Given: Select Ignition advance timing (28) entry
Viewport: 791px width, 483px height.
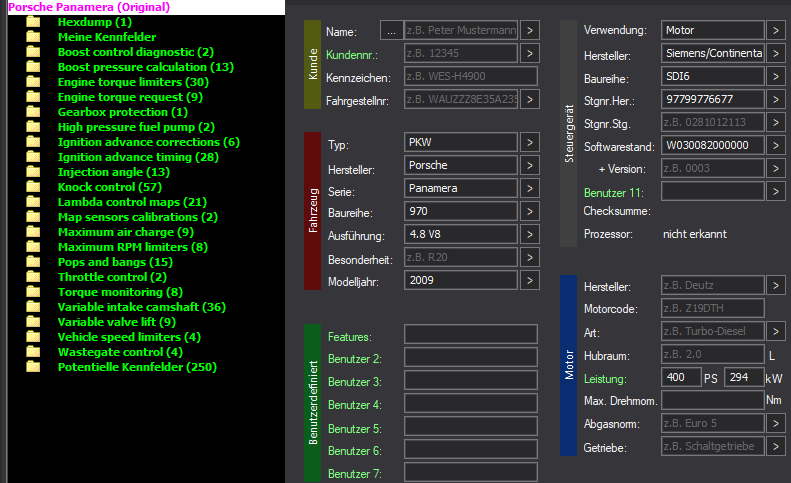Looking at the screenshot, I should tap(138, 157).
